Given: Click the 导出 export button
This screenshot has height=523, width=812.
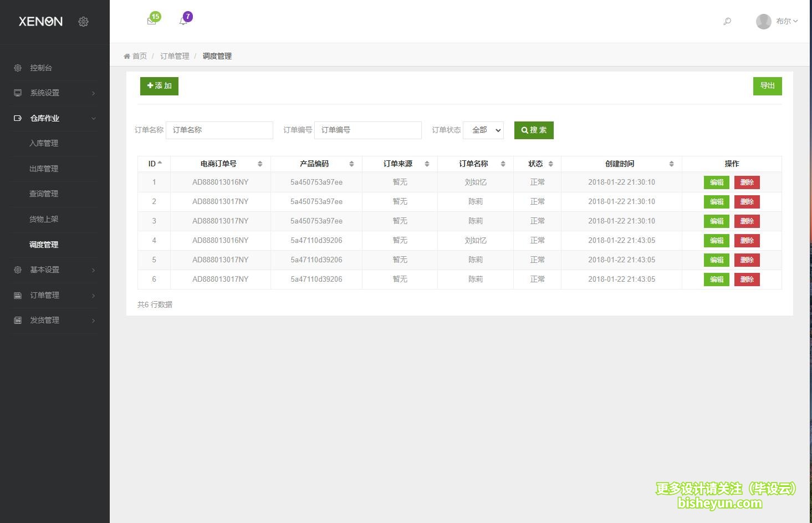Looking at the screenshot, I should click(x=767, y=86).
